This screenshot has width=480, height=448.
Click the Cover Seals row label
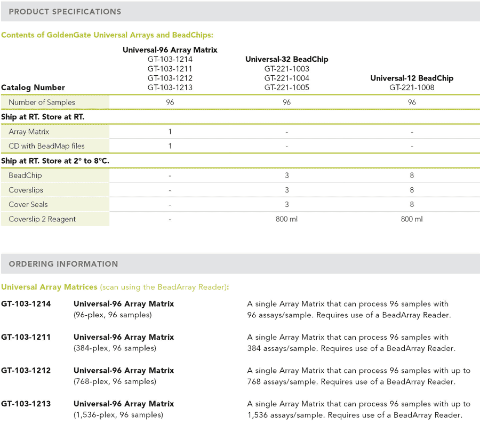pos(28,204)
